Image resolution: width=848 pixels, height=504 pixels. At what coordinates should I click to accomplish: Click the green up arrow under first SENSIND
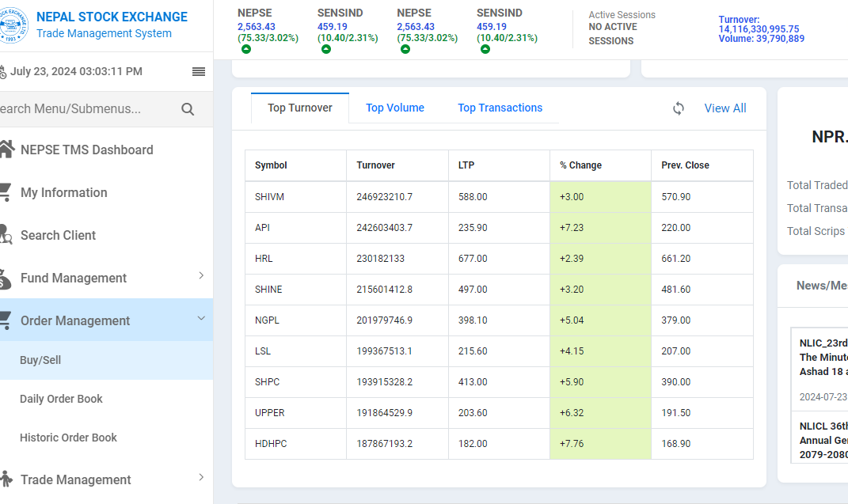pos(326,49)
